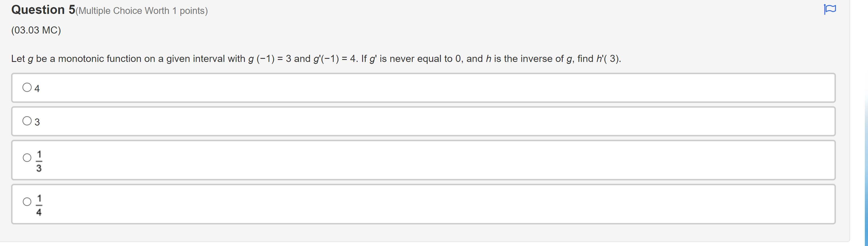Choose the fraction 1/3 answer
868x246 pixels.
(x=27, y=157)
